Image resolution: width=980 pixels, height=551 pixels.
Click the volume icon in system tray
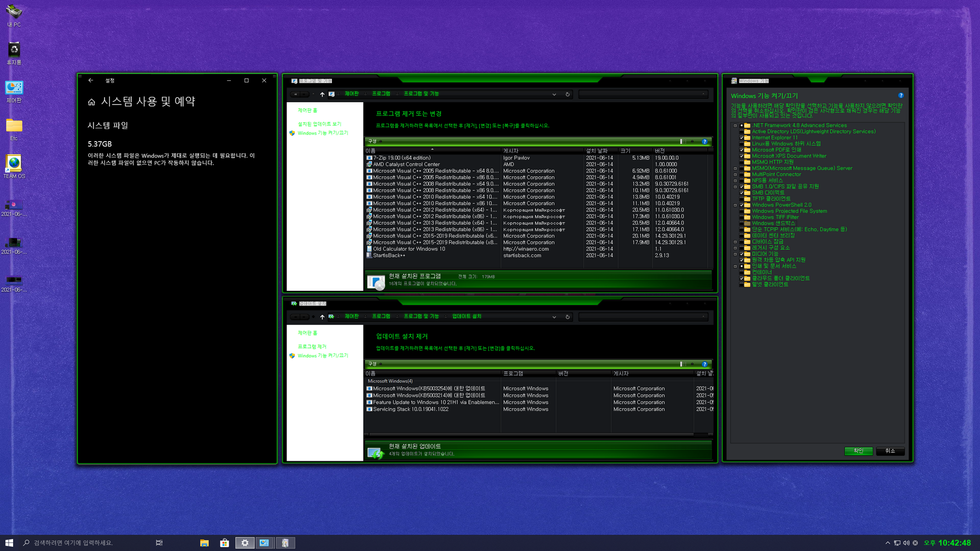tap(906, 543)
